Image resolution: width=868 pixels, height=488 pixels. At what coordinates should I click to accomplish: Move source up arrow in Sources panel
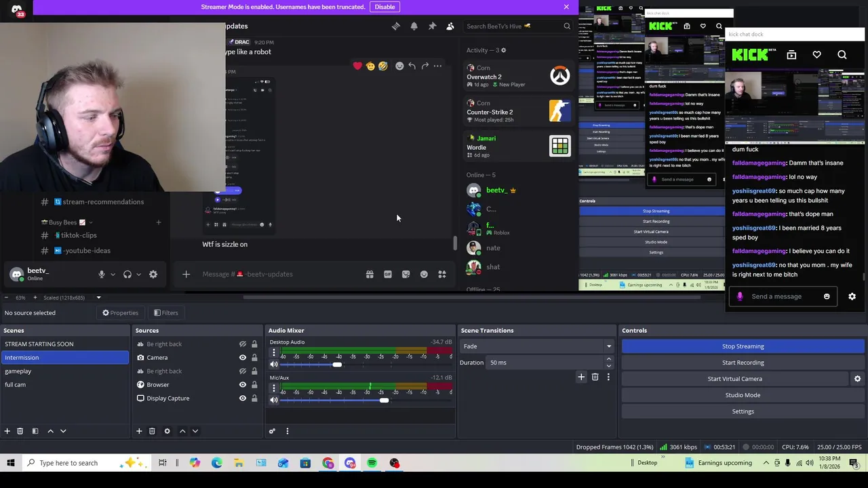coord(182,431)
